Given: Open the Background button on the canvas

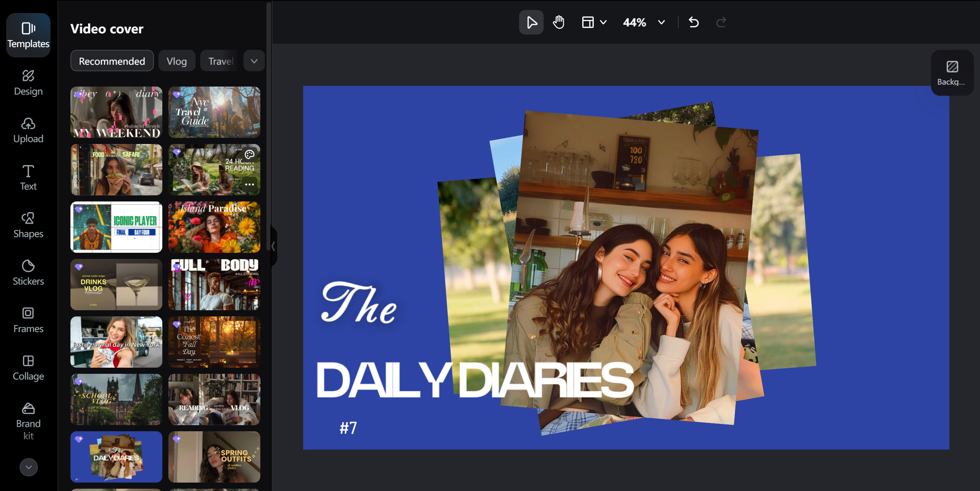Looking at the screenshot, I should coord(952,73).
